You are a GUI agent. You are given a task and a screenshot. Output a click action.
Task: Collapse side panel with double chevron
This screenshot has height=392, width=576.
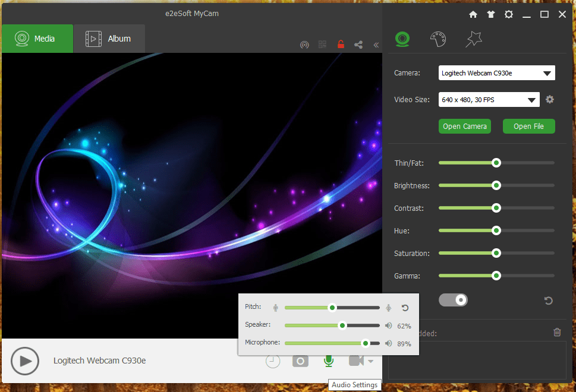[x=376, y=45]
